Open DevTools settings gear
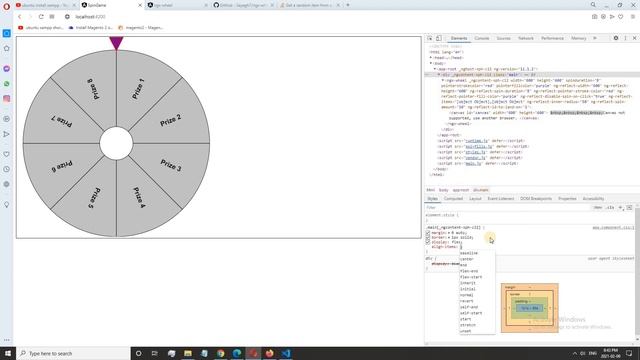This screenshot has height=360, width=640. (616, 38)
